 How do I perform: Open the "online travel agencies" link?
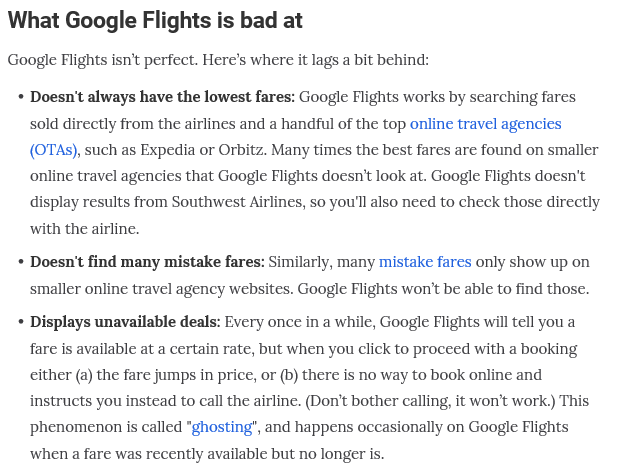(x=486, y=124)
